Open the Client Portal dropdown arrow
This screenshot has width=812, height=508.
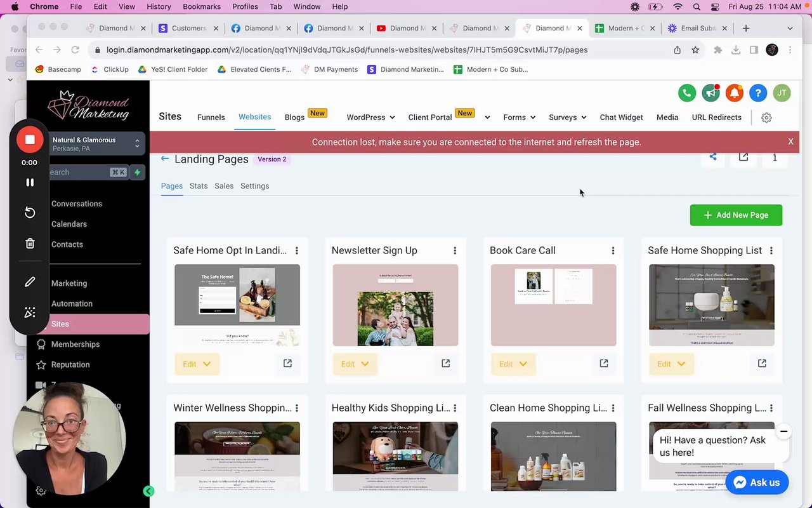tap(487, 117)
